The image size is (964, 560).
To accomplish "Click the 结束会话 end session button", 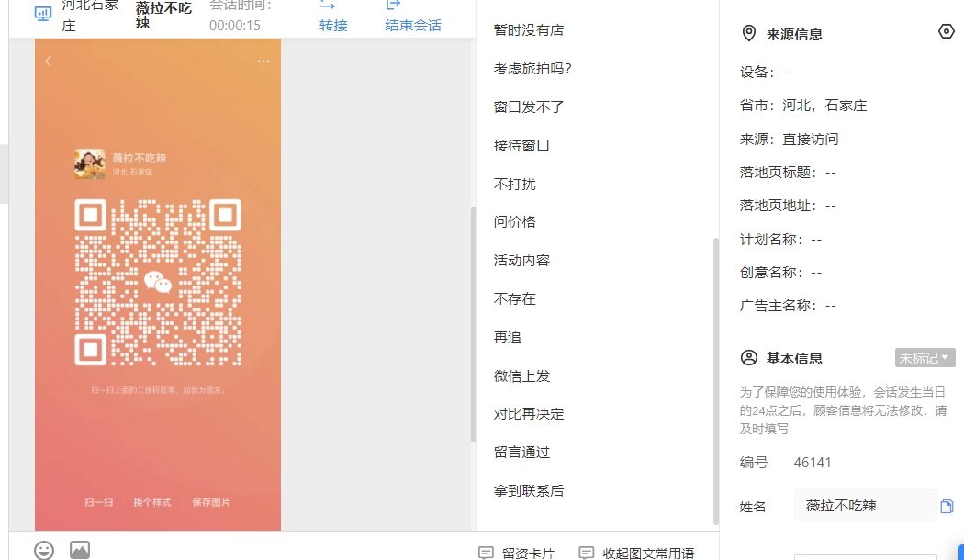I will pos(413,17).
